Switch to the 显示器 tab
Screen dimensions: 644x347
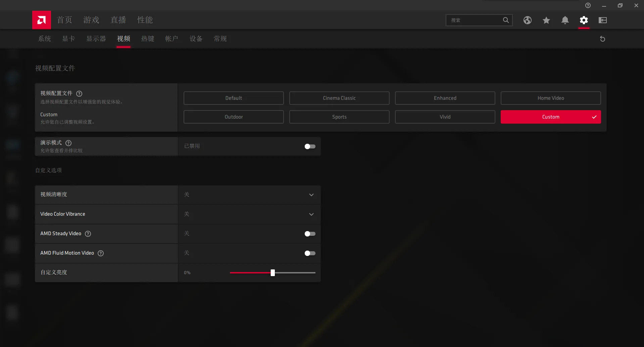96,39
